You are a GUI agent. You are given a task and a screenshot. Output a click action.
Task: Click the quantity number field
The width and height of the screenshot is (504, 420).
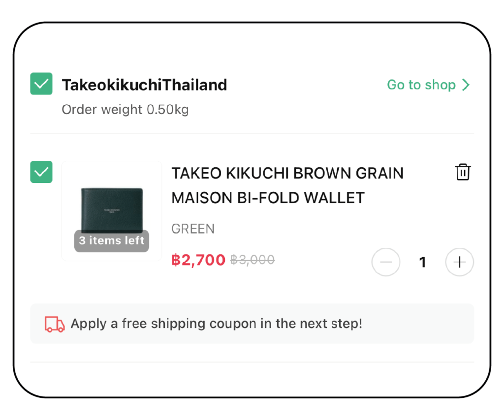[422, 262]
